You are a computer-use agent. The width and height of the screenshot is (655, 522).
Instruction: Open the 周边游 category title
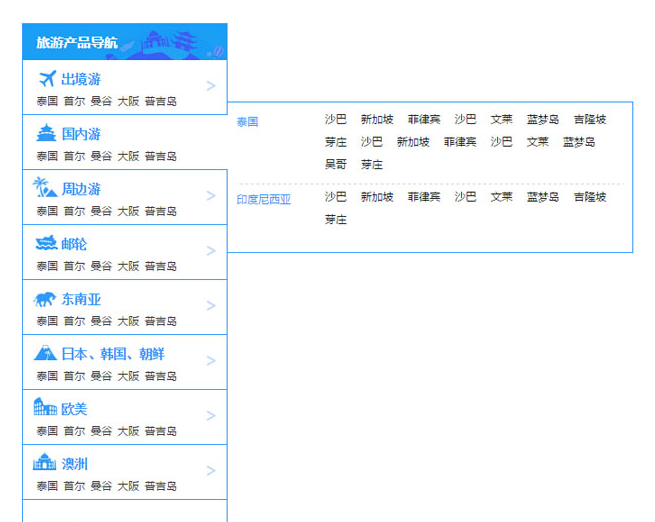pos(81,189)
